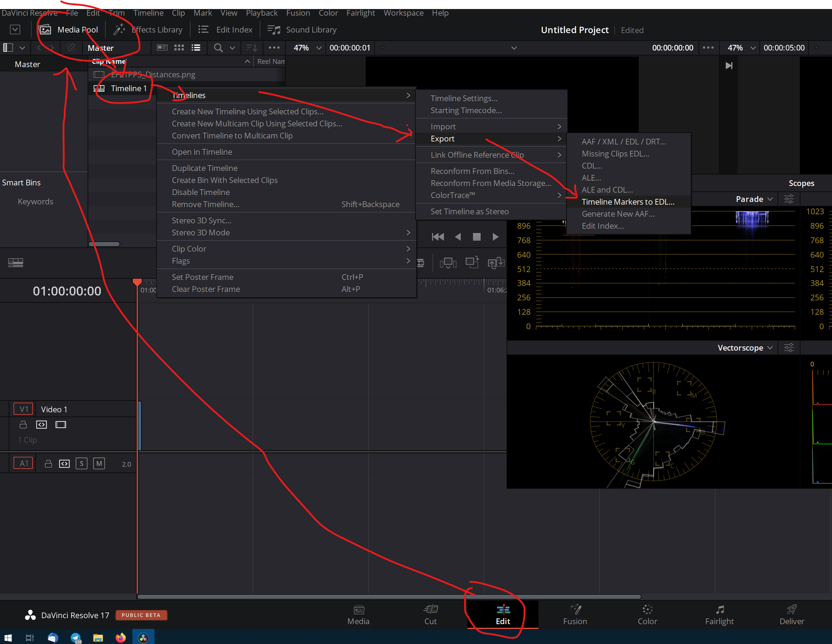Screen dimensions: 832x644
Task: Lock the Video 1 track
Action: [23, 425]
